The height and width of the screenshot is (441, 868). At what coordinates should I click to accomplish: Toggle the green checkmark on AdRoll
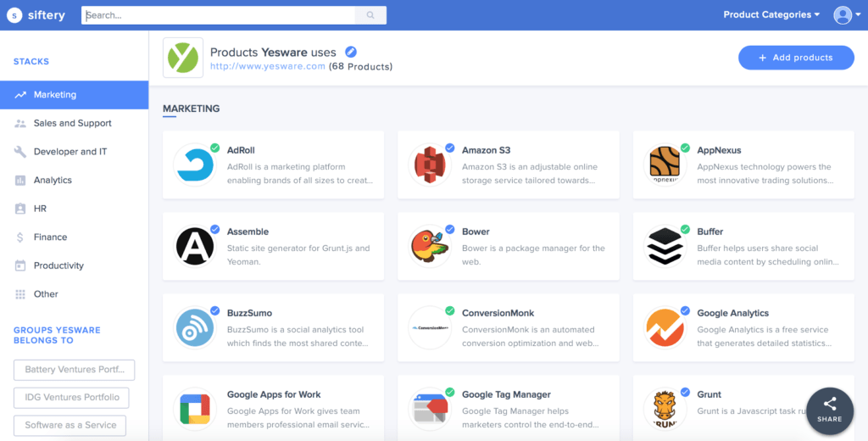[214, 148]
